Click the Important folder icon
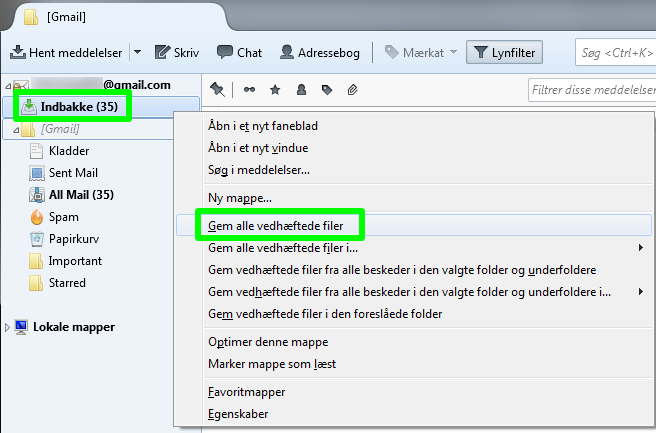The width and height of the screenshot is (656, 433). (36, 261)
